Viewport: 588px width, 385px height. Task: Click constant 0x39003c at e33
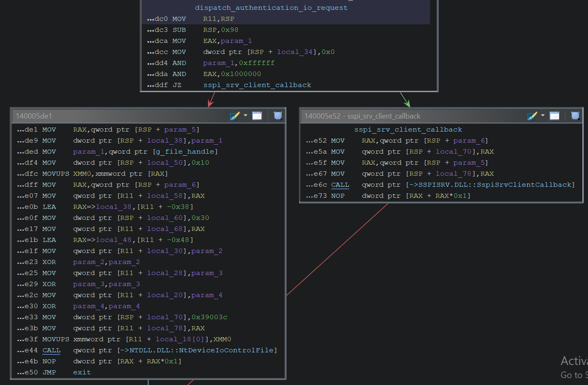[209, 317]
